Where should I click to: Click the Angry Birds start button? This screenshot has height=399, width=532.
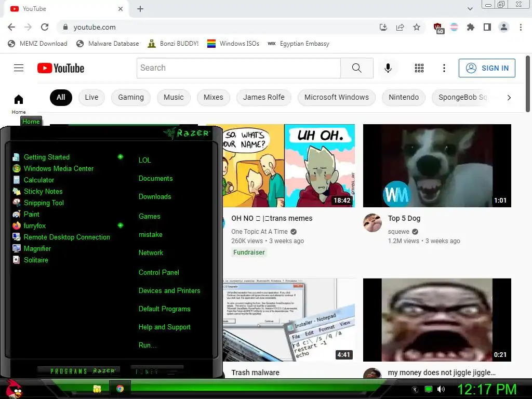coord(13,389)
